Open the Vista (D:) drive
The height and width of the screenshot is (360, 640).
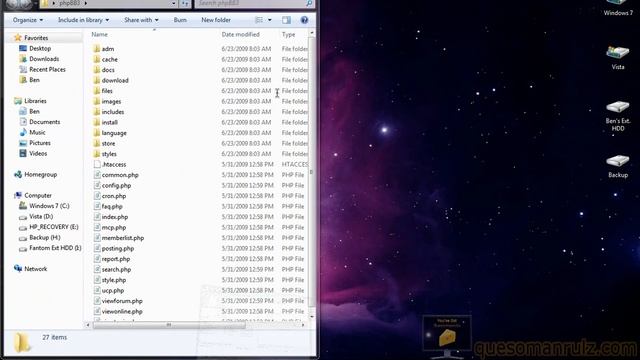41,217
